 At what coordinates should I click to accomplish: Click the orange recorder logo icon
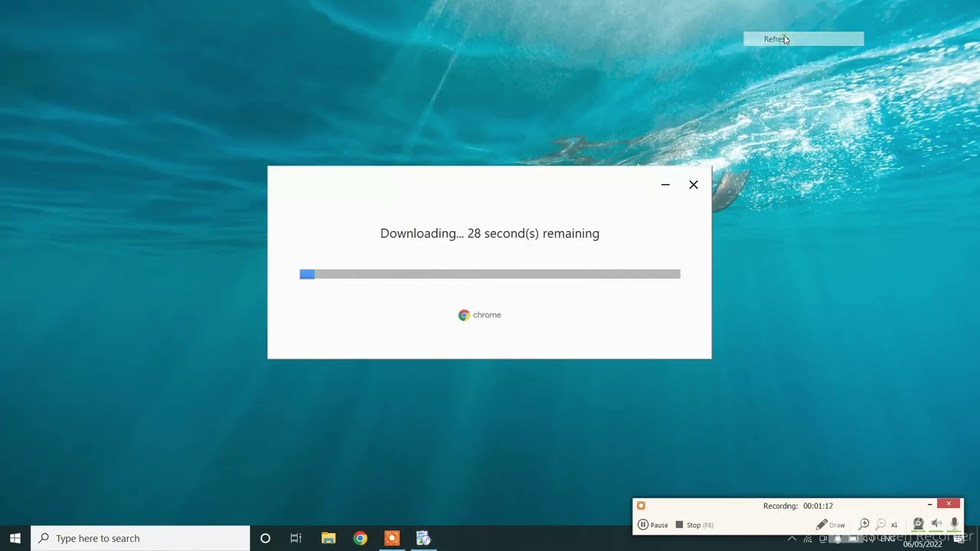click(642, 505)
